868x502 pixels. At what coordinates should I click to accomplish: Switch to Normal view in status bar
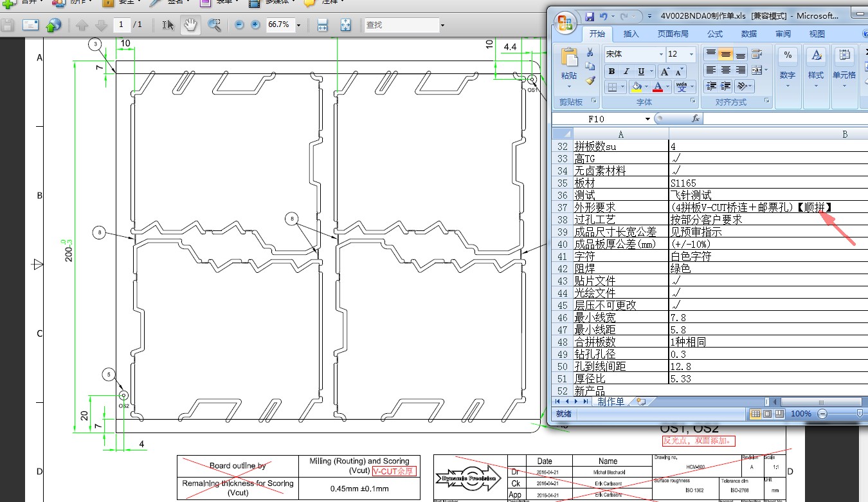pos(755,414)
